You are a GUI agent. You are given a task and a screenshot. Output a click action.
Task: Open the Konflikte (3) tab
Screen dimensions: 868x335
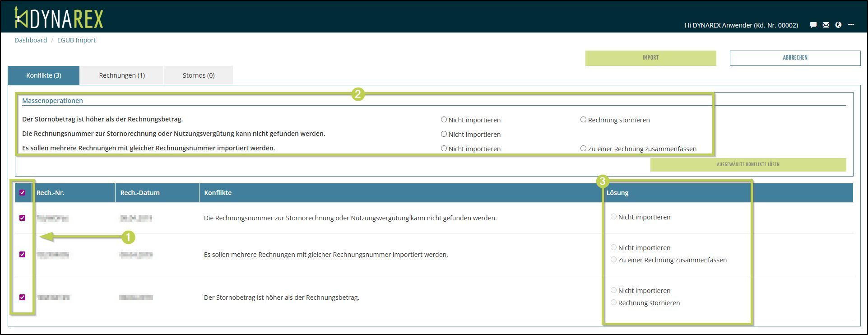pyautogui.click(x=44, y=75)
